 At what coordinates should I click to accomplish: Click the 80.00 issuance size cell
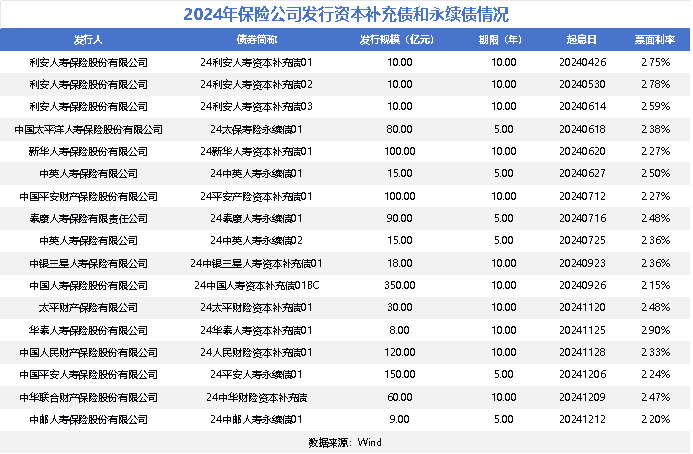coord(400,130)
